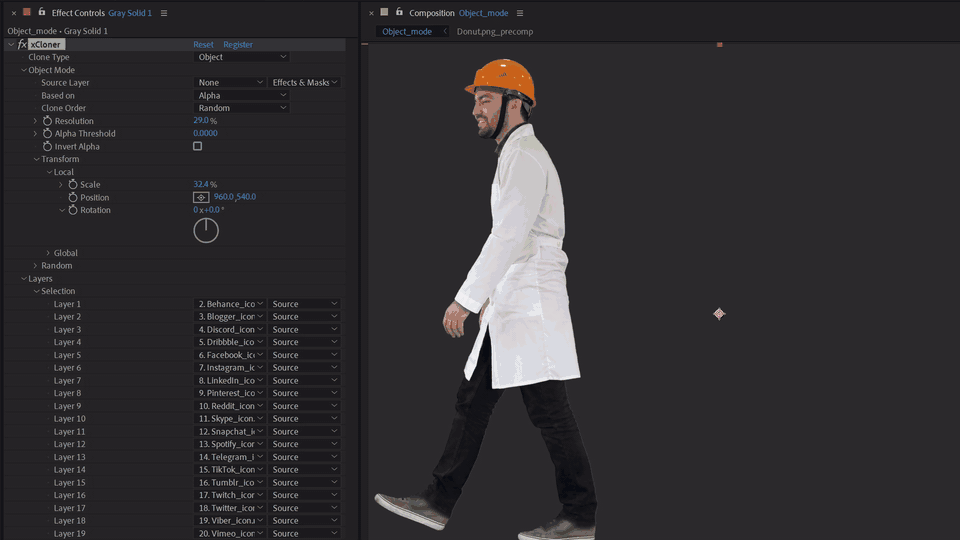Click the Rotation stopwatch icon
This screenshot has width=960, height=540.
pos(73,210)
